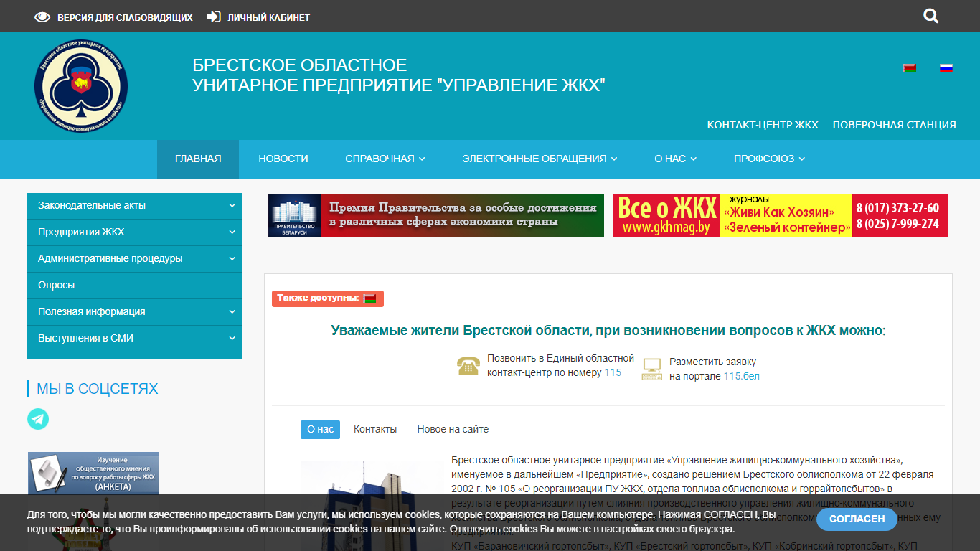Click the telephone icon near contact-center text

(468, 366)
